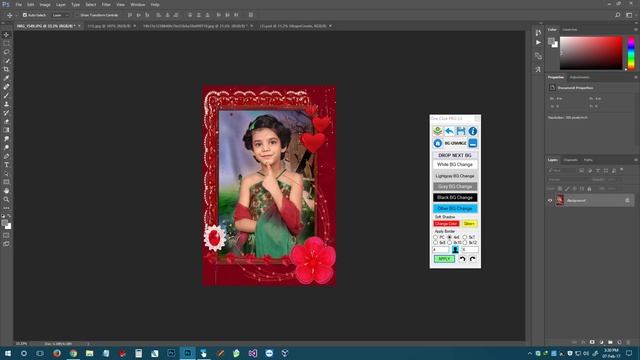Switch to the Adjustments tab
The height and width of the screenshot is (360, 640).
coord(580,77)
